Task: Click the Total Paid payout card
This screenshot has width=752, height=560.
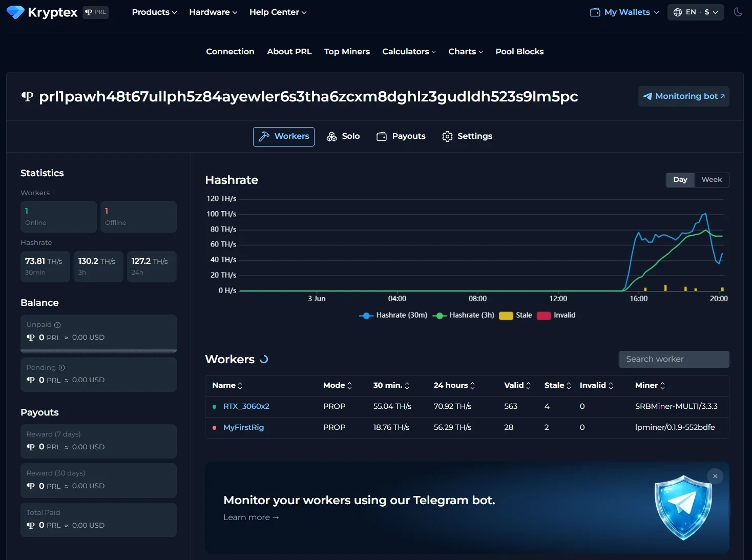Action: point(98,520)
